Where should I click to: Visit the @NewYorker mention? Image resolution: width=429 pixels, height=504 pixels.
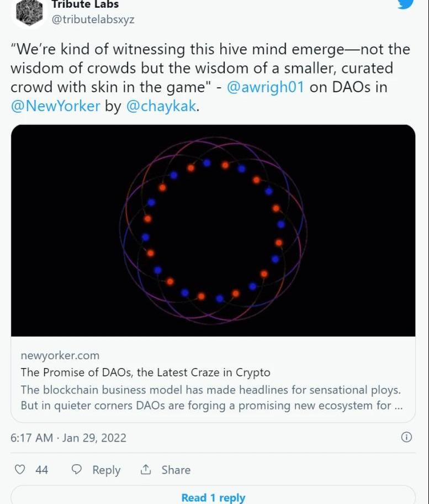pos(55,107)
